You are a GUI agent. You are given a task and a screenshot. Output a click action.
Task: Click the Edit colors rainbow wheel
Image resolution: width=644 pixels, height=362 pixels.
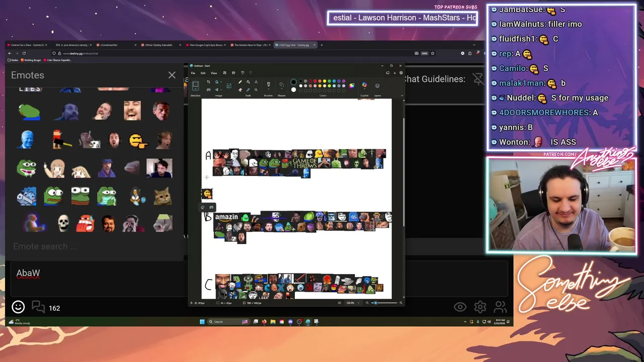(x=351, y=86)
